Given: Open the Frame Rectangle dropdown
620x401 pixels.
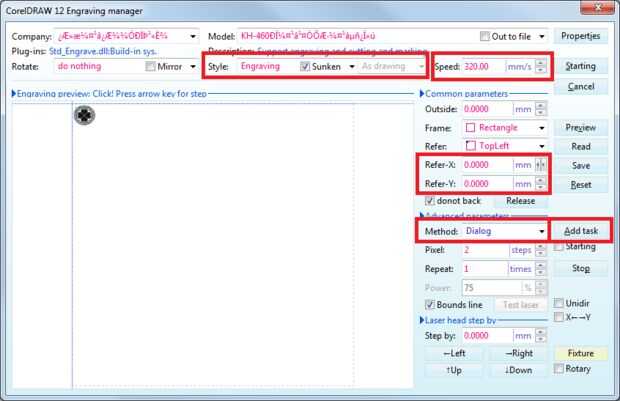Looking at the screenshot, I should coord(542,128).
